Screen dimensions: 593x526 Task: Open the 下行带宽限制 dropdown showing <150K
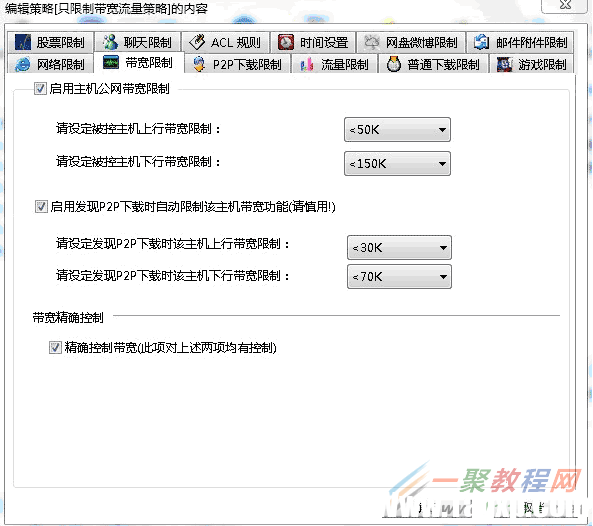pyautogui.click(x=397, y=164)
